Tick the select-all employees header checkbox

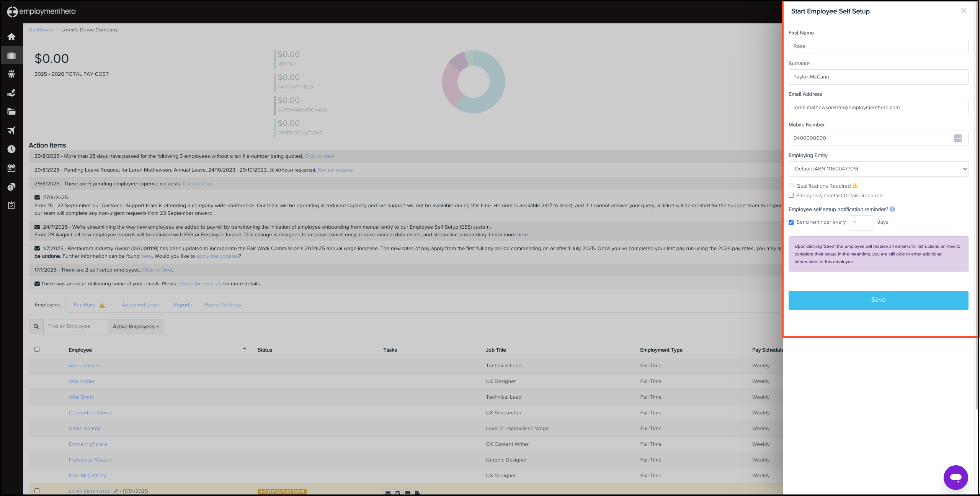pos(37,349)
